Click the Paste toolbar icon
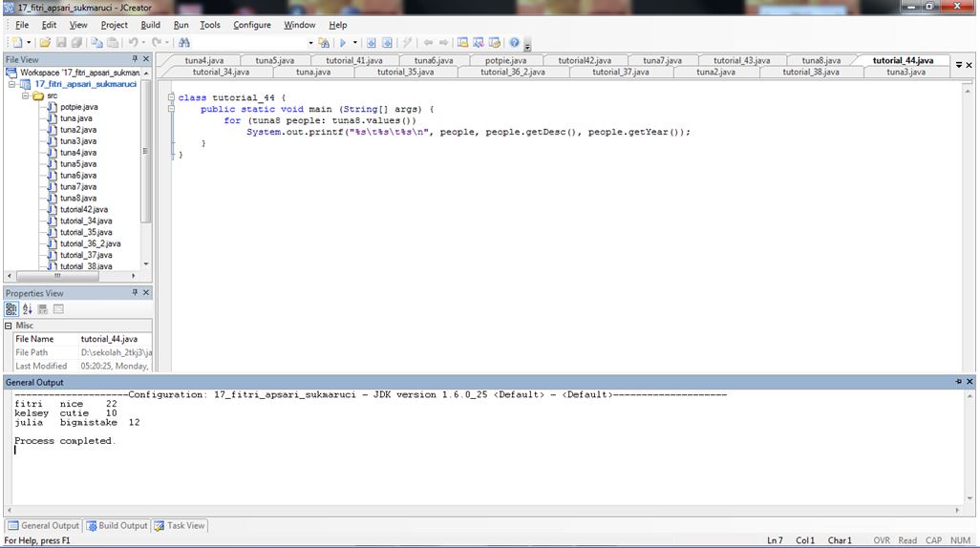 [x=113, y=43]
